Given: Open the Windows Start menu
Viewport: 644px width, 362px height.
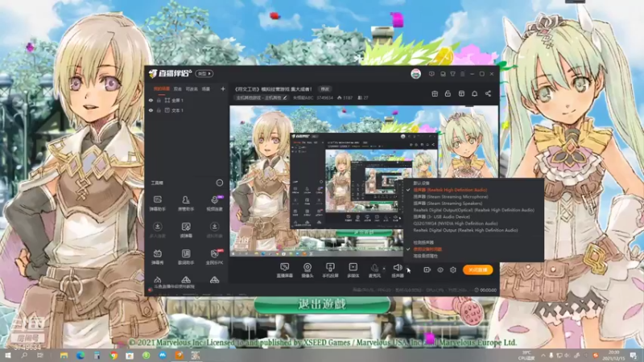Looking at the screenshot, I should pyautogui.click(x=7, y=356).
